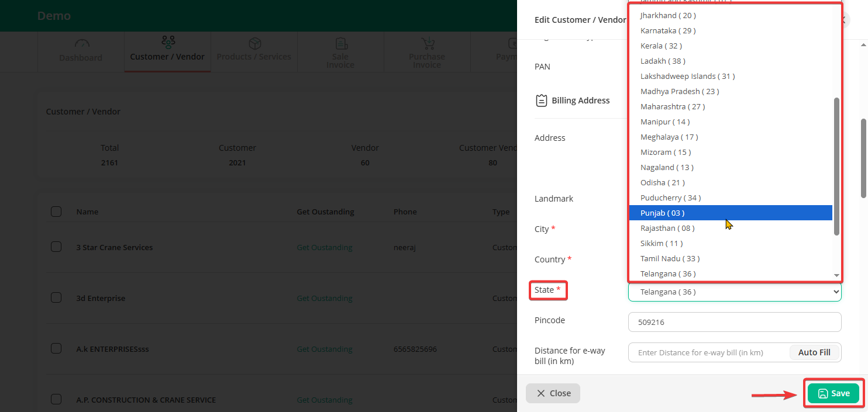
Task: Choose Lakshadweep Islands ( 31 ) option
Action: (731, 76)
